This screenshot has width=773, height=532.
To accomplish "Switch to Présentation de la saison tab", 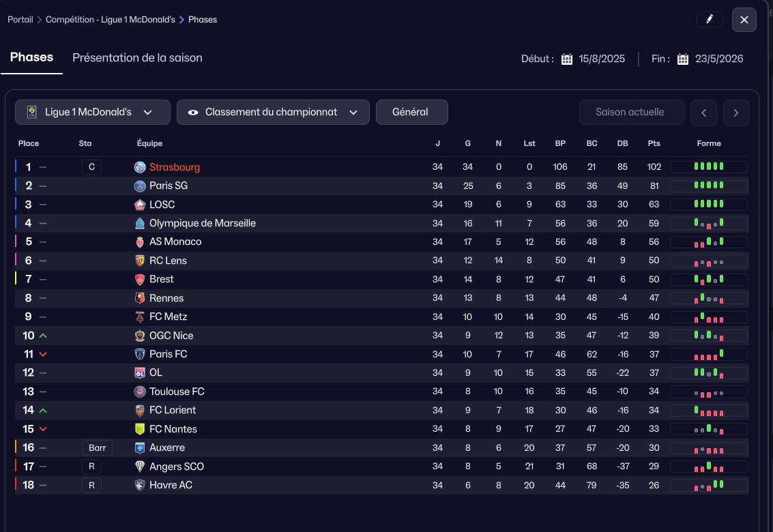I will coord(137,58).
